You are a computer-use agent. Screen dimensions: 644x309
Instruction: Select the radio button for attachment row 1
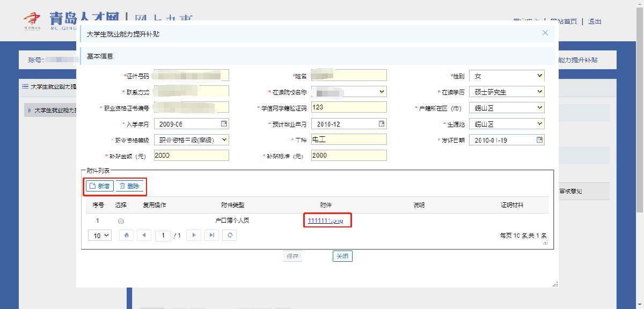point(121,221)
